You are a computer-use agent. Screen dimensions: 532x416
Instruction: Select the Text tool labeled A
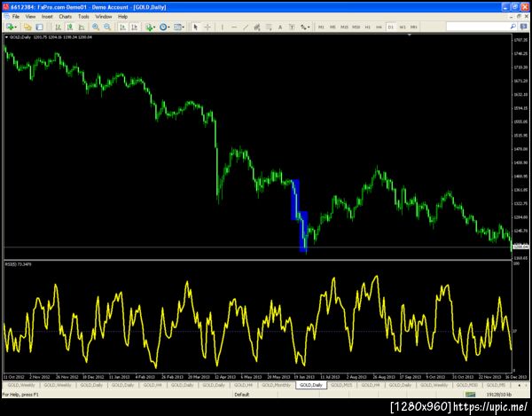pyautogui.click(x=280, y=27)
